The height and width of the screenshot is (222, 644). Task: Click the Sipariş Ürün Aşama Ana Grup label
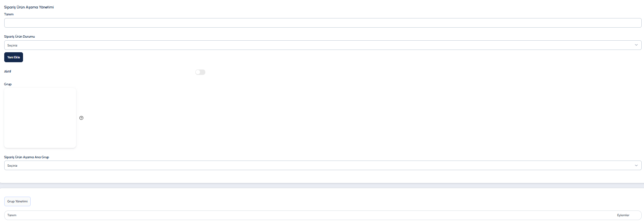[x=26, y=157]
